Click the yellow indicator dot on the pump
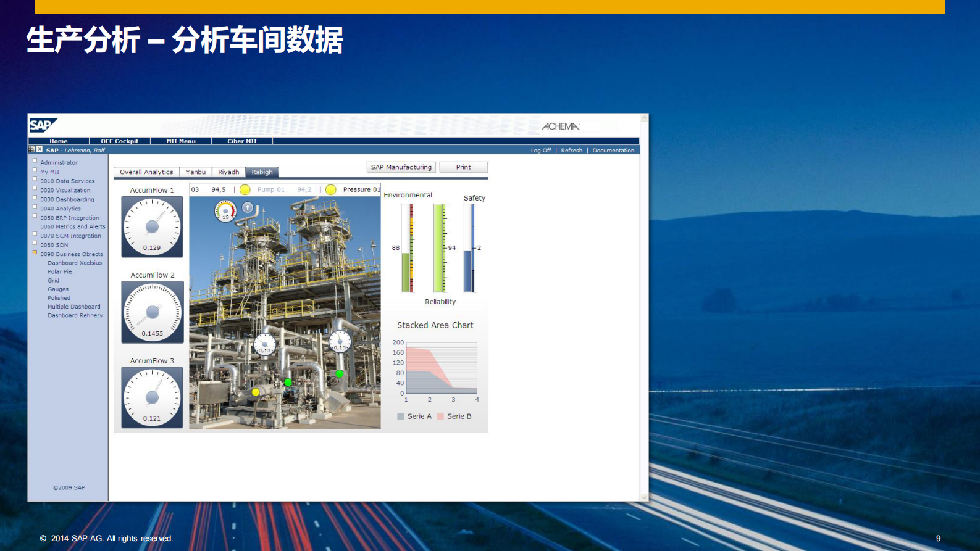980x551 pixels. [x=256, y=392]
